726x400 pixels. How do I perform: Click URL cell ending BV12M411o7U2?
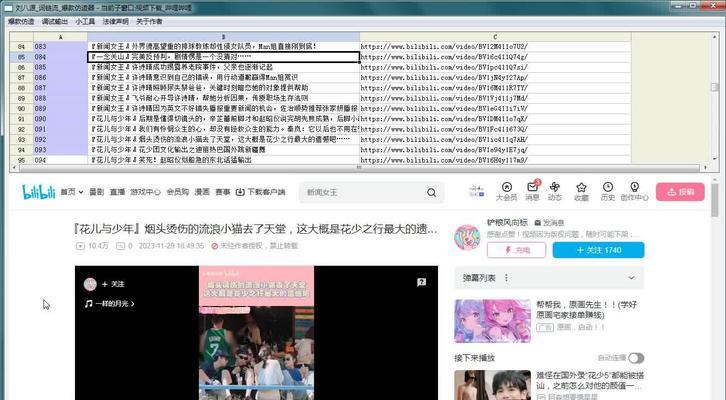(495, 46)
